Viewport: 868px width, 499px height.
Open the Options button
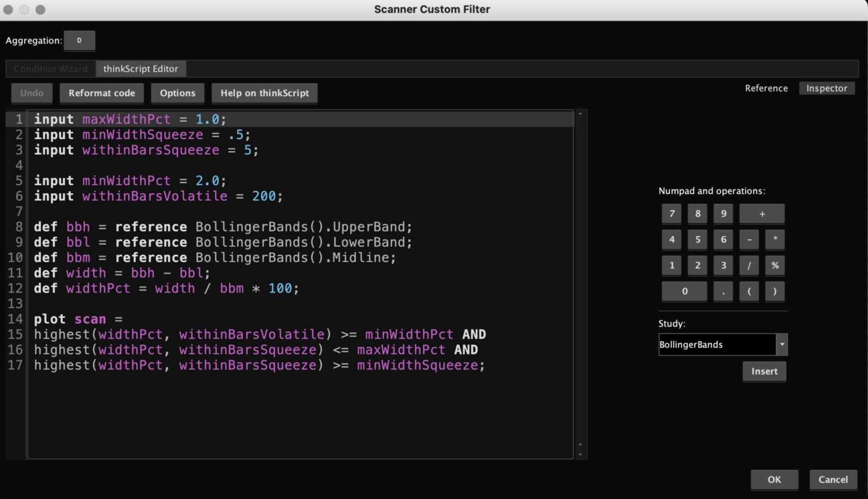(x=177, y=93)
